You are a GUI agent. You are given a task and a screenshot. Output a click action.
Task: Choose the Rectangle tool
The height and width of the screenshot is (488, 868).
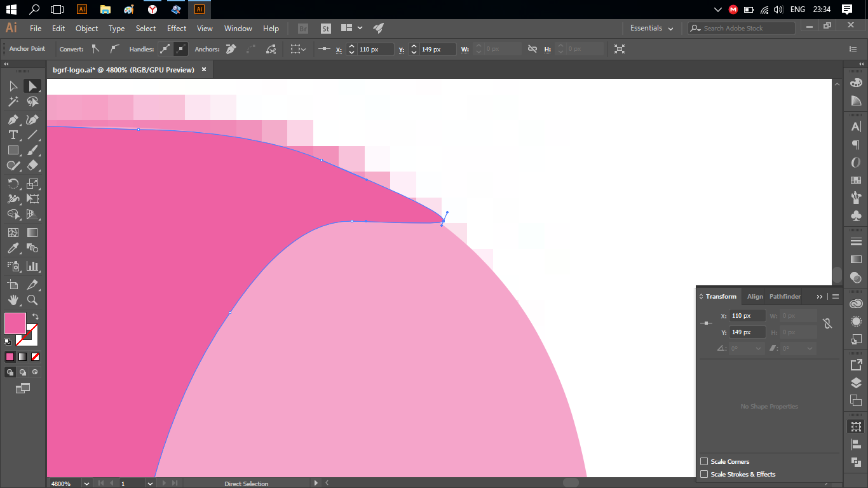(x=13, y=151)
